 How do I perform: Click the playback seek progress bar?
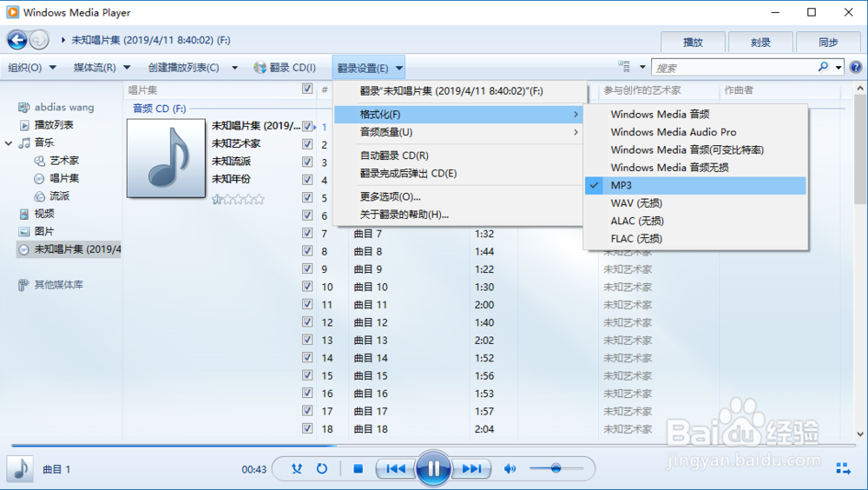(433, 445)
